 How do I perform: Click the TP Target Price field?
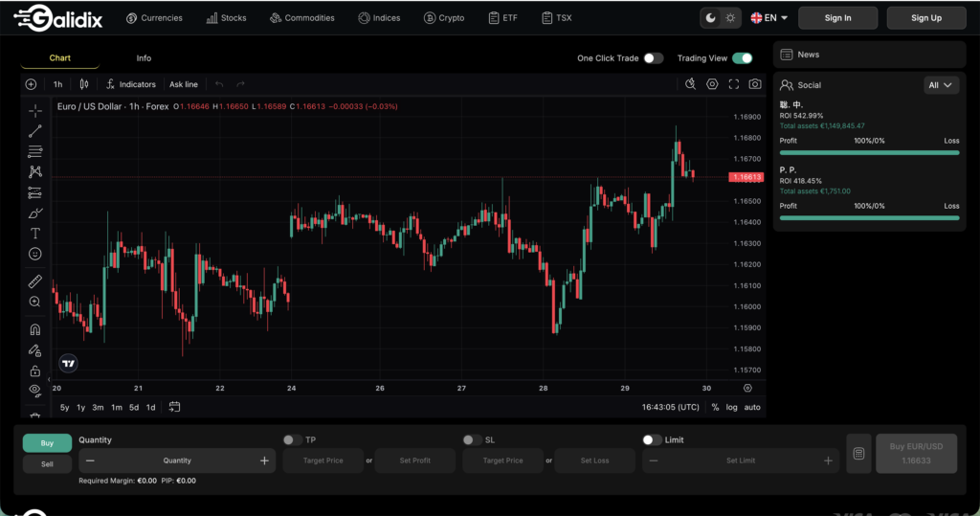[323, 460]
